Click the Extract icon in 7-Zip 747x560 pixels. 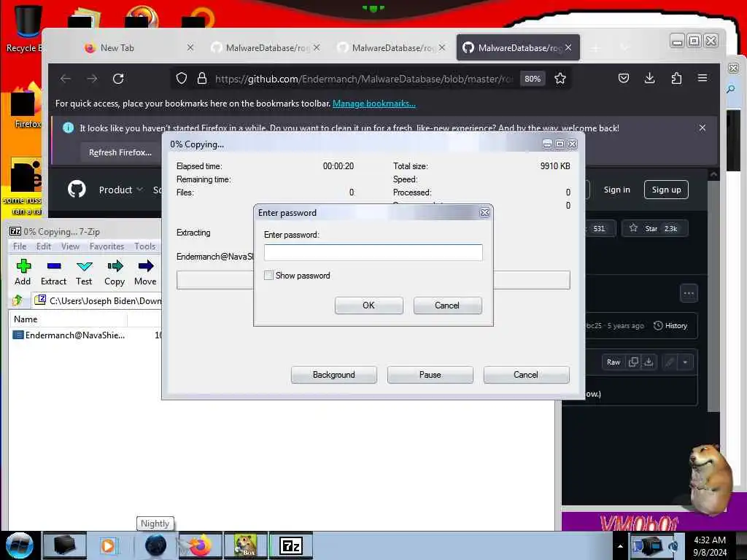(x=53, y=273)
